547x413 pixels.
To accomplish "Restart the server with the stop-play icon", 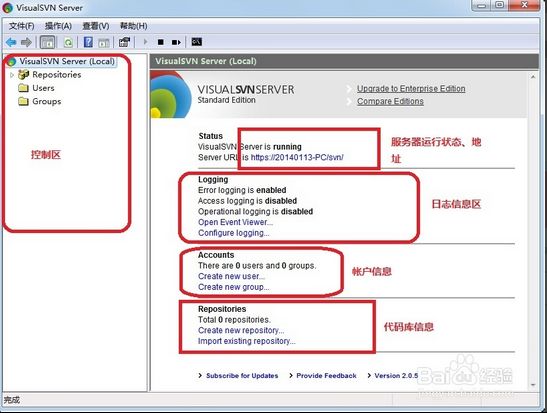I will tap(176, 42).
